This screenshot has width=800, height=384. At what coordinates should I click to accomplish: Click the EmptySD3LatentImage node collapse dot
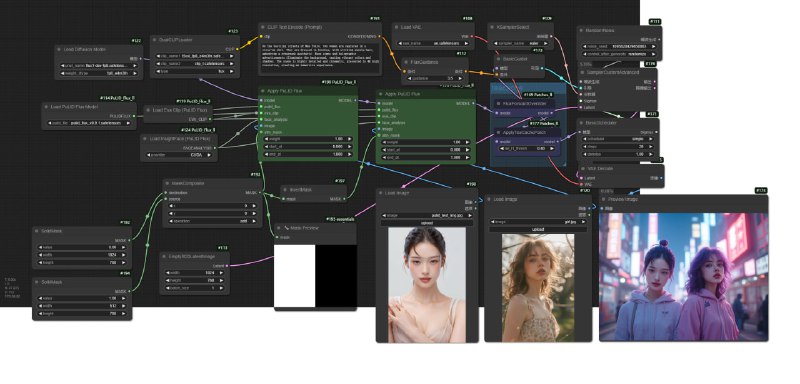(165, 257)
